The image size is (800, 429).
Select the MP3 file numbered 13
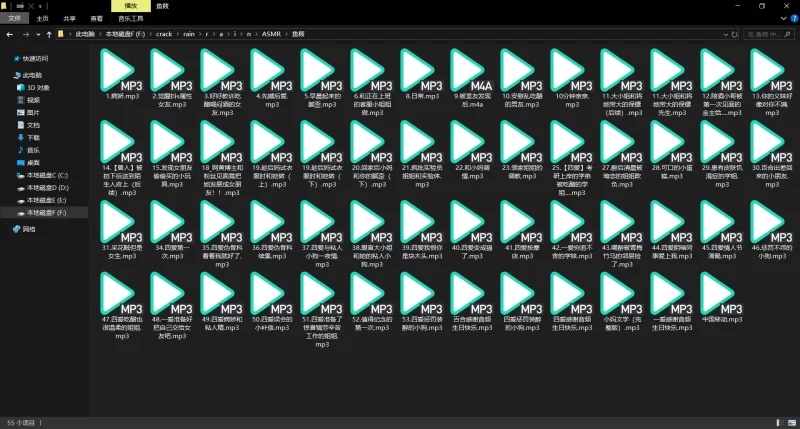tap(772, 82)
